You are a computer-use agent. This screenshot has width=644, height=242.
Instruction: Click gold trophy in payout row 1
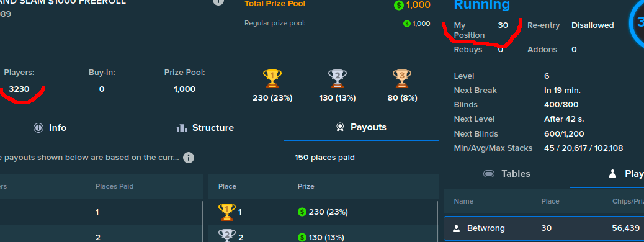click(226, 212)
